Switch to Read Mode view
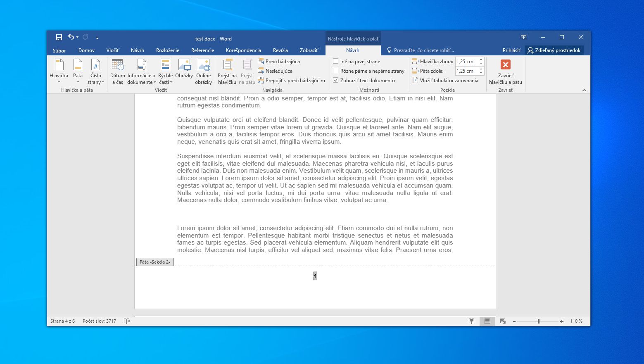Image resolution: width=644 pixels, height=364 pixels. (471, 321)
